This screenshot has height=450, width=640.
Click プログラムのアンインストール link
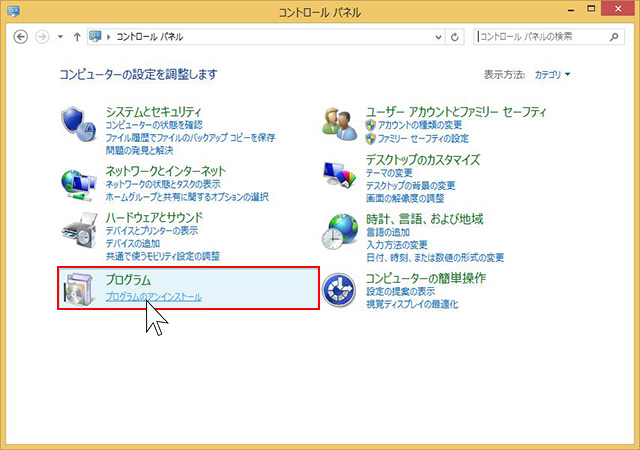click(x=153, y=297)
